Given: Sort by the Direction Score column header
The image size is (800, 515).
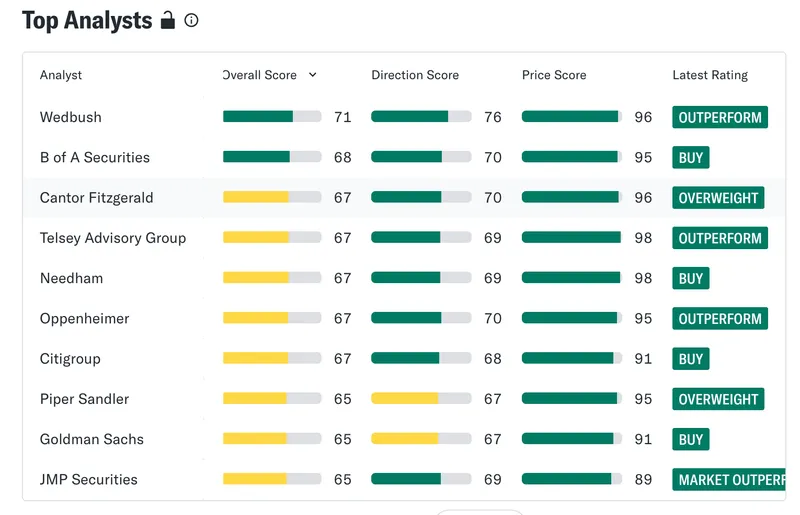Looking at the screenshot, I should point(415,75).
